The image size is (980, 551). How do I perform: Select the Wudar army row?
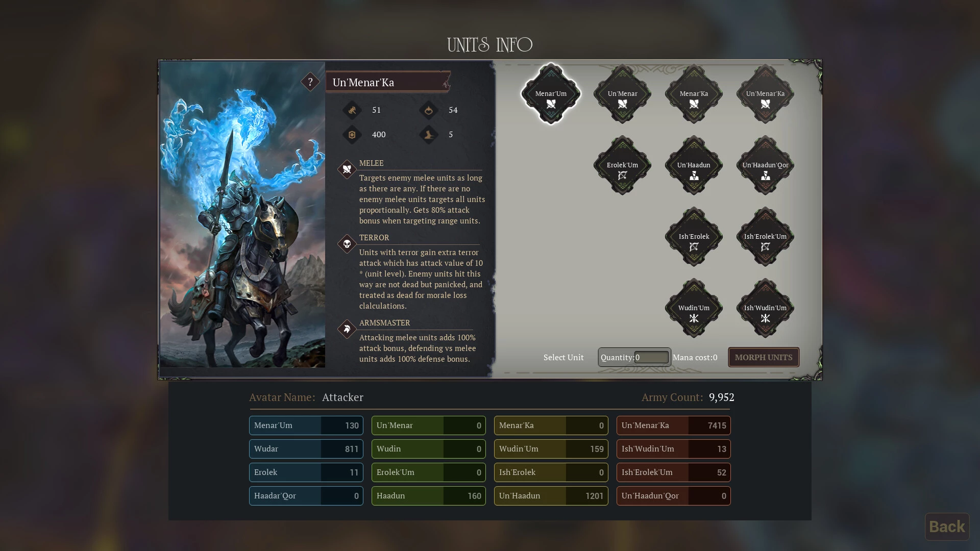pyautogui.click(x=306, y=449)
